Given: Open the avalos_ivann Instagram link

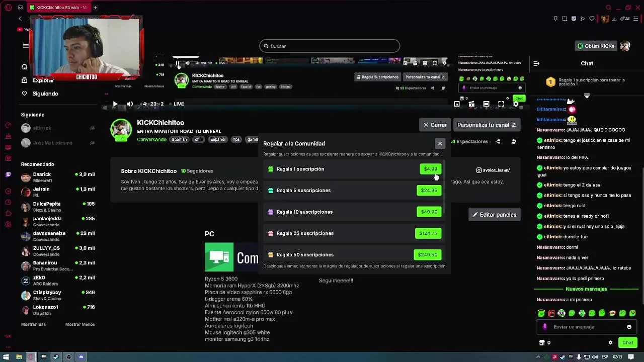Looking at the screenshot, I should pos(493,170).
